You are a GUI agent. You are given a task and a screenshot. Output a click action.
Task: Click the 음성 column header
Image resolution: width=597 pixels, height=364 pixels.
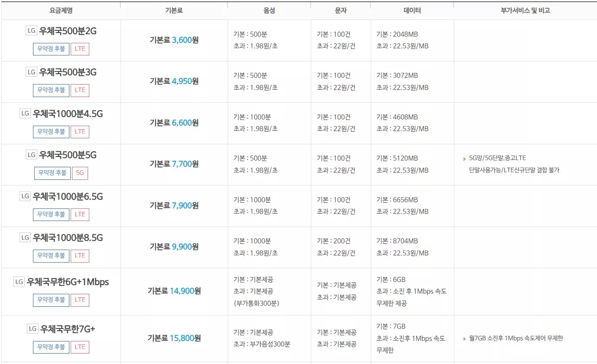[269, 10]
